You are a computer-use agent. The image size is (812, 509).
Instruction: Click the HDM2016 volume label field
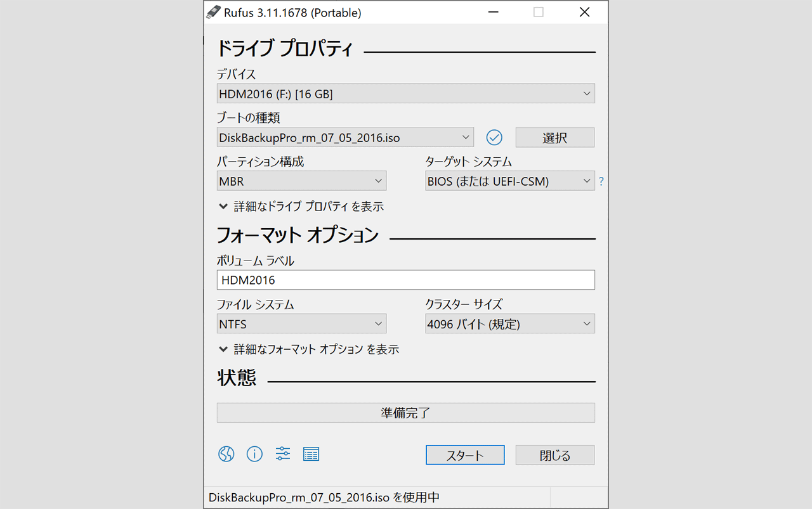click(405, 280)
